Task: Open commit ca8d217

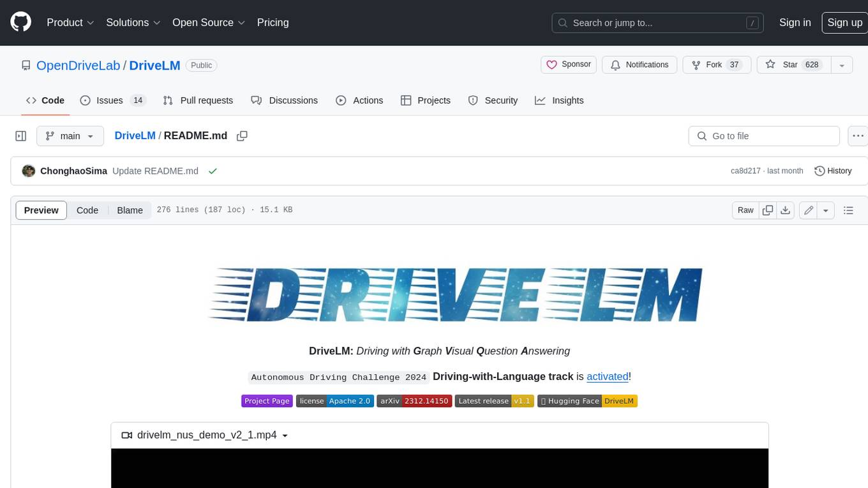Action: pyautogui.click(x=745, y=171)
